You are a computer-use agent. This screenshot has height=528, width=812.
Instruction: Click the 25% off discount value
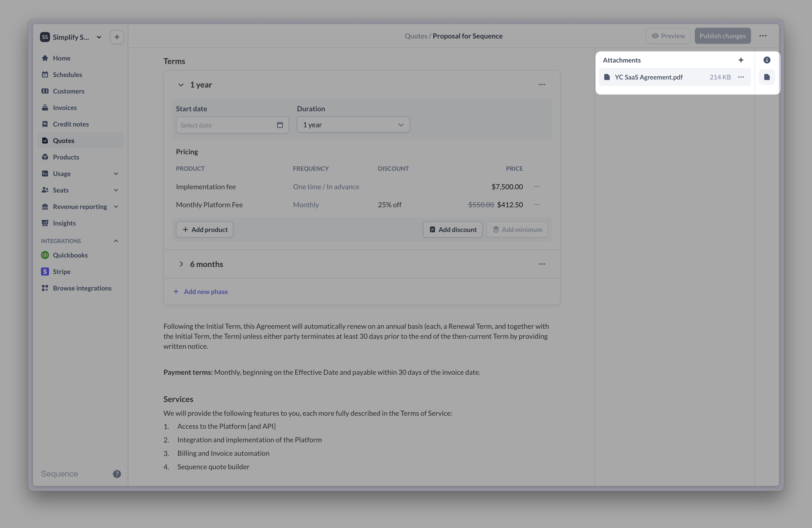[x=389, y=205]
